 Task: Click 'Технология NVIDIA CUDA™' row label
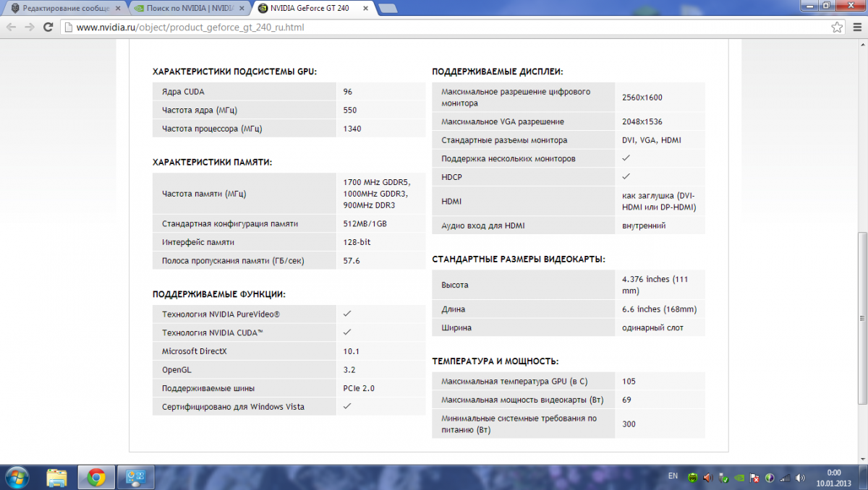[x=212, y=332]
